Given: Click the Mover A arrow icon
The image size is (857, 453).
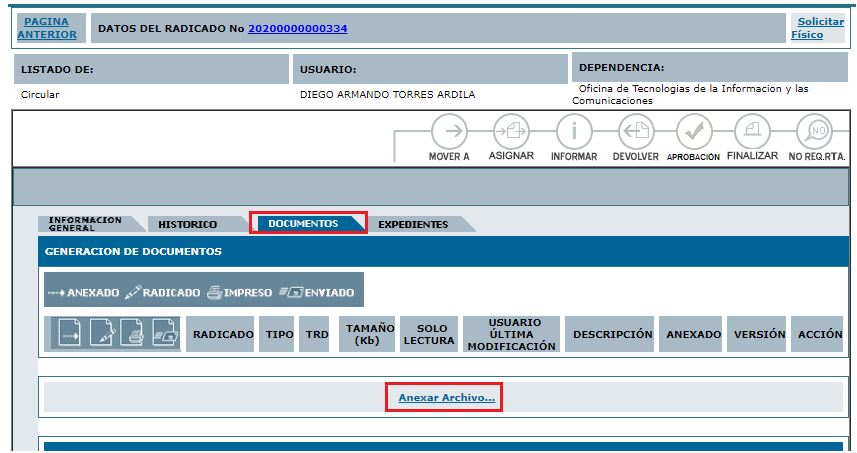Looking at the screenshot, I should pos(449,132).
